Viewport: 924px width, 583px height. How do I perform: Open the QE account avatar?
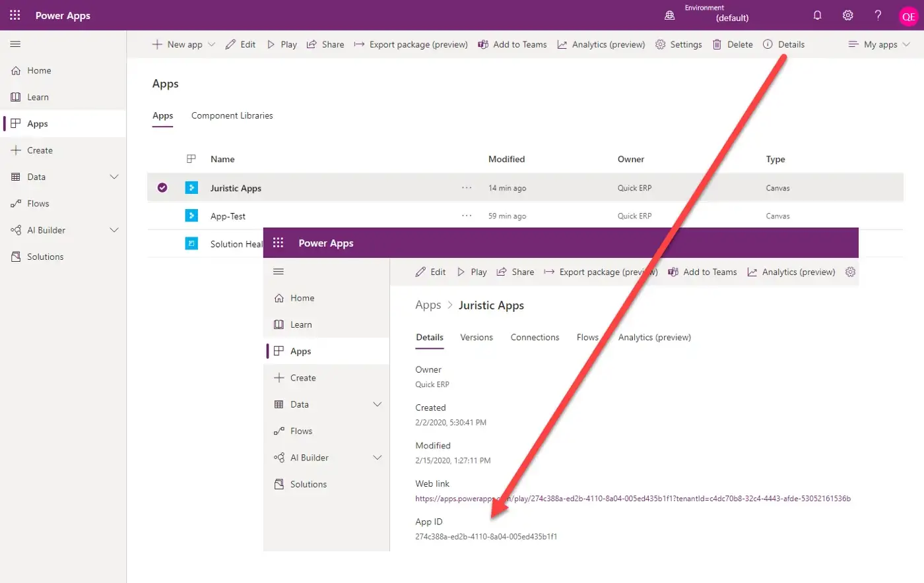point(909,16)
